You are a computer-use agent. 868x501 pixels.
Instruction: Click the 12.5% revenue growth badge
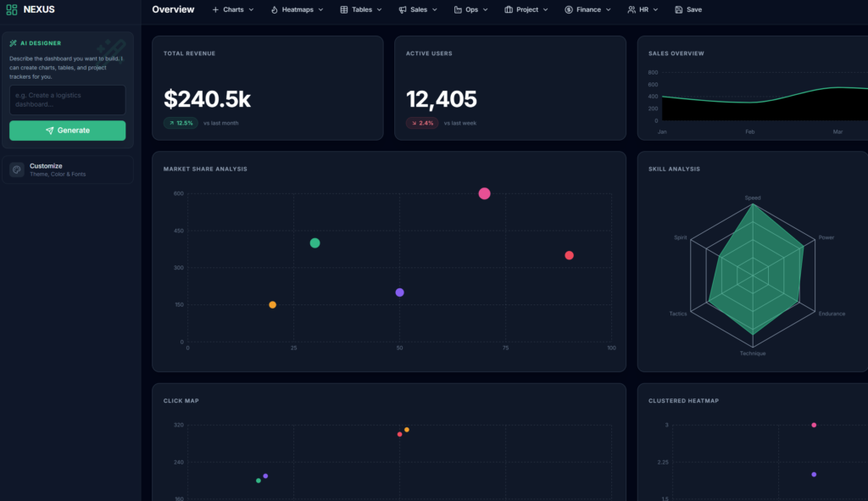(181, 123)
